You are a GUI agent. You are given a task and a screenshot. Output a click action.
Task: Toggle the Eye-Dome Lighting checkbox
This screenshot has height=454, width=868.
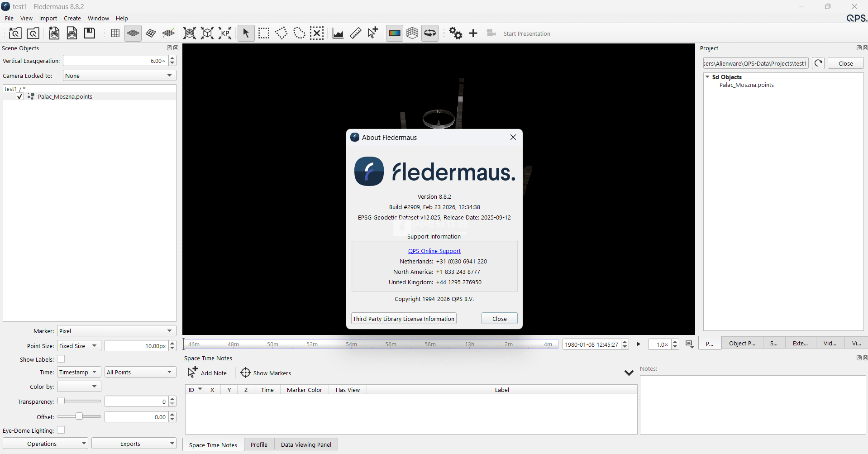61,430
